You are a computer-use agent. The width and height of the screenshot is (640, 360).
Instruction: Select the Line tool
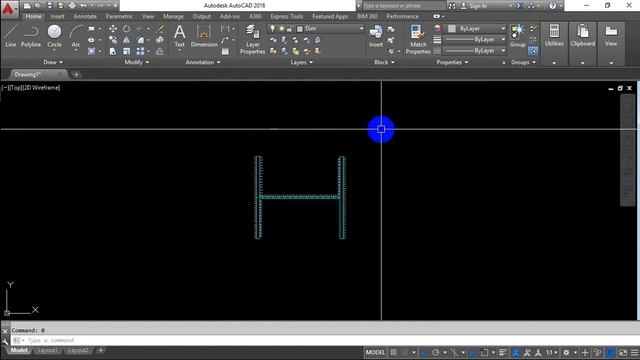pos(11,36)
